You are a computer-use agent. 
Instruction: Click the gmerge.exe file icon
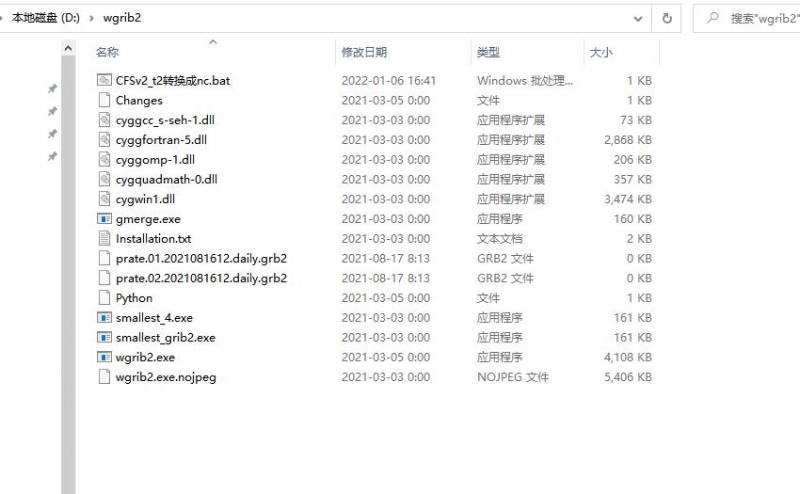(x=106, y=219)
